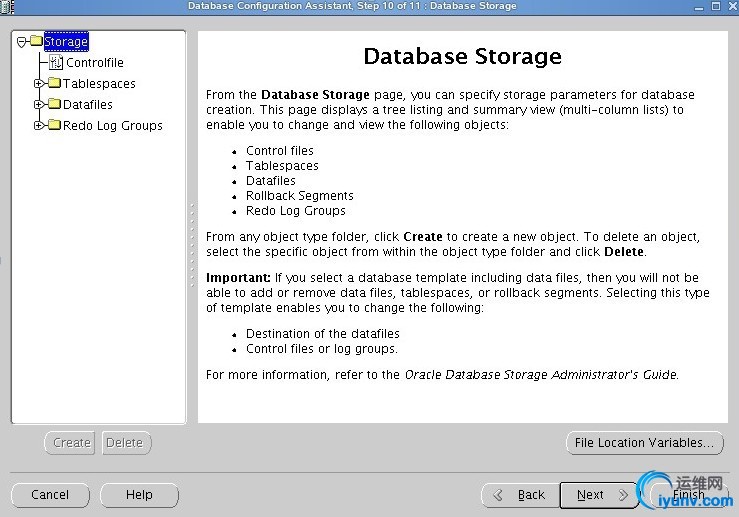Click the Controlfile document icon
739x517 pixels.
click(x=56, y=63)
